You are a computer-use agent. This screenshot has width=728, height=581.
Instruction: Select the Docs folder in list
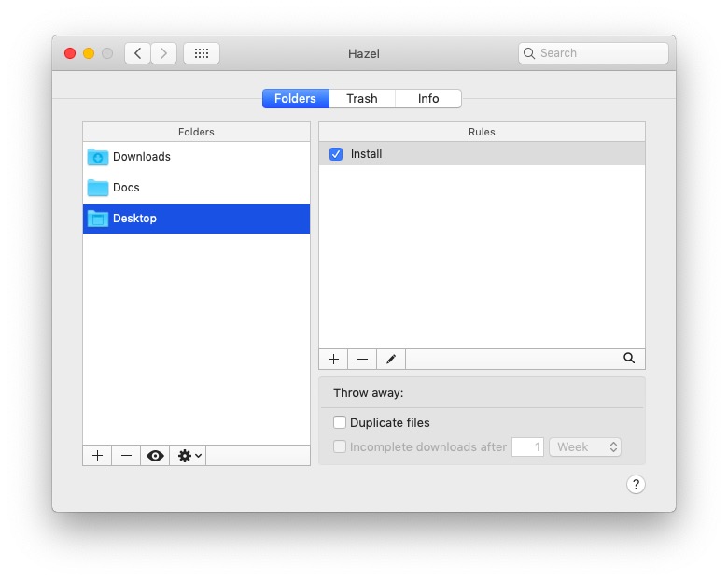coord(196,188)
